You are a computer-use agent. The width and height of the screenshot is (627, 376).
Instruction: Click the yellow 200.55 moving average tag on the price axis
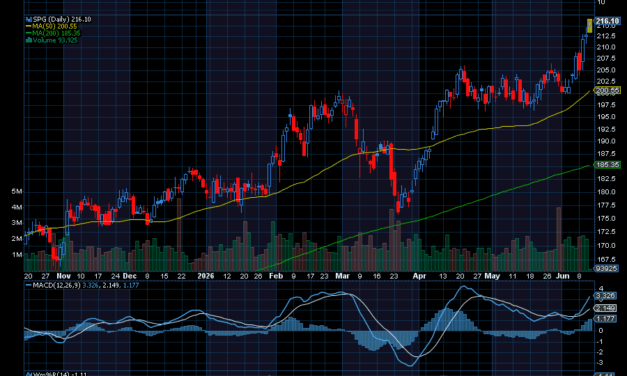(607, 90)
